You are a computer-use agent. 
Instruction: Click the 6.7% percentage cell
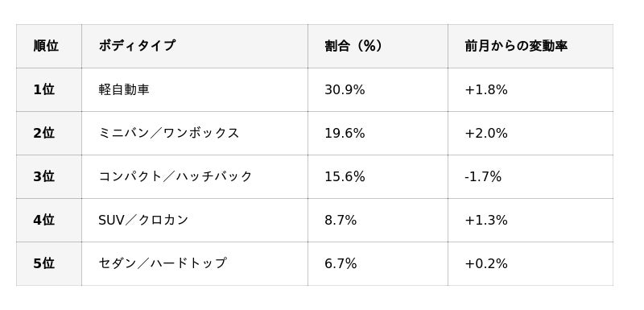click(x=378, y=263)
